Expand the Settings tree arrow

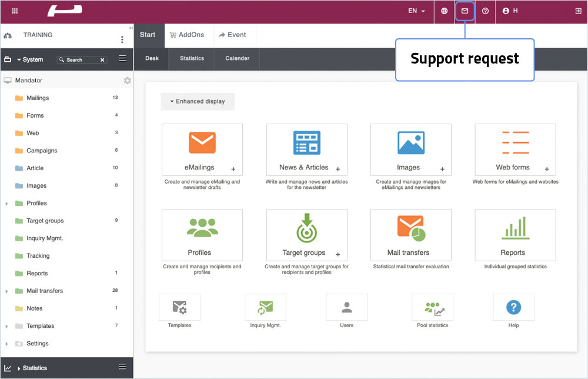click(x=6, y=344)
